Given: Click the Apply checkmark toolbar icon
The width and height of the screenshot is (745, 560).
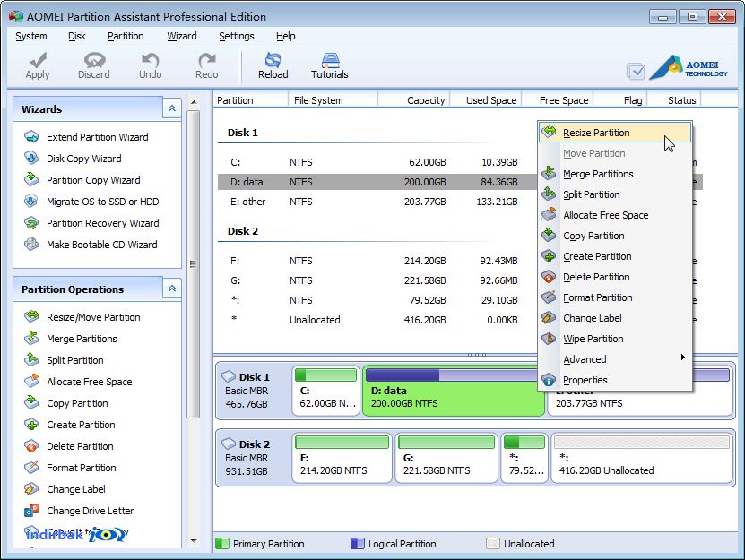Looking at the screenshot, I should tap(38, 60).
